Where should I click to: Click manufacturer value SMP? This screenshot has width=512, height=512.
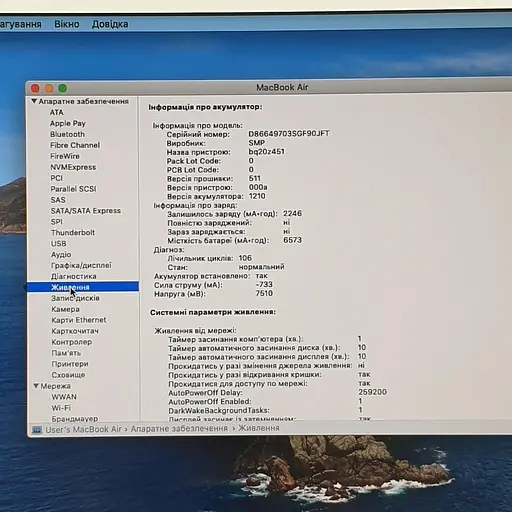point(257,143)
